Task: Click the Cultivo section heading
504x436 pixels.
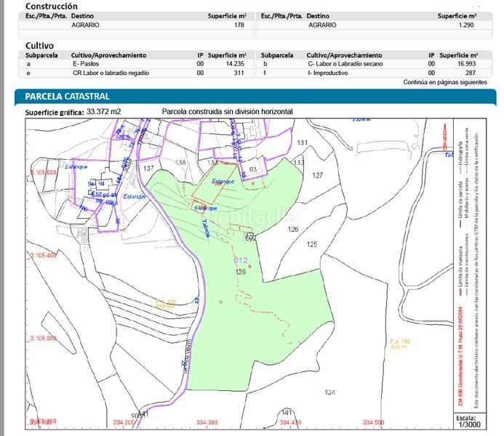Action: (x=39, y=45)
